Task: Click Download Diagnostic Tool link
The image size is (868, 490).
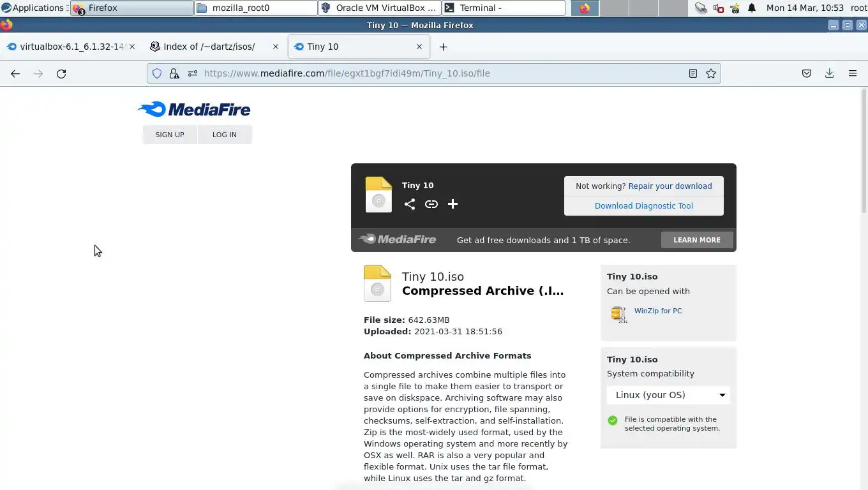Action: tap(644, 206)
